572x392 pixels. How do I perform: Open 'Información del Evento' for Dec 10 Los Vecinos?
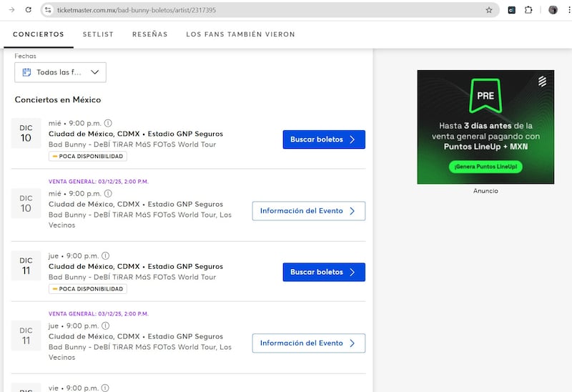point(308,211)
